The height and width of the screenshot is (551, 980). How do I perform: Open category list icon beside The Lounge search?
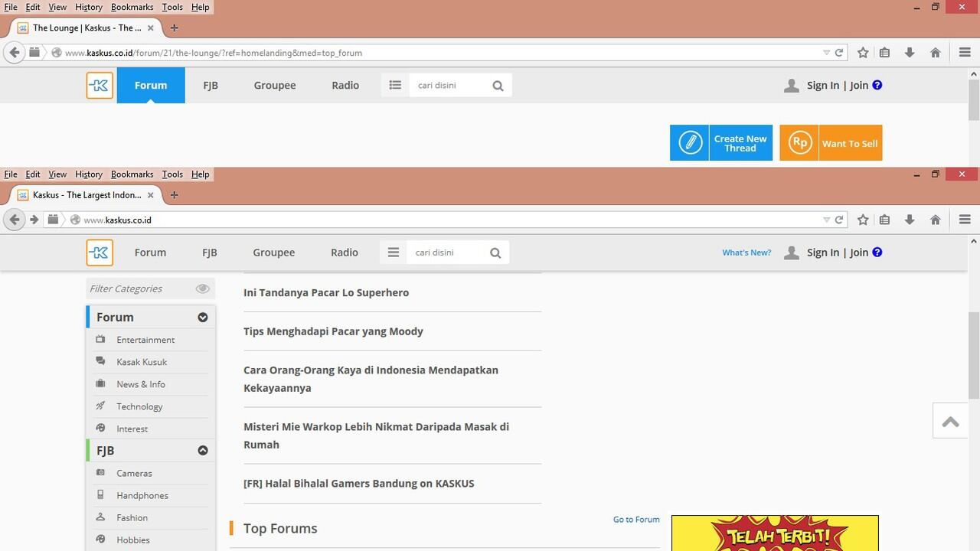395,85
